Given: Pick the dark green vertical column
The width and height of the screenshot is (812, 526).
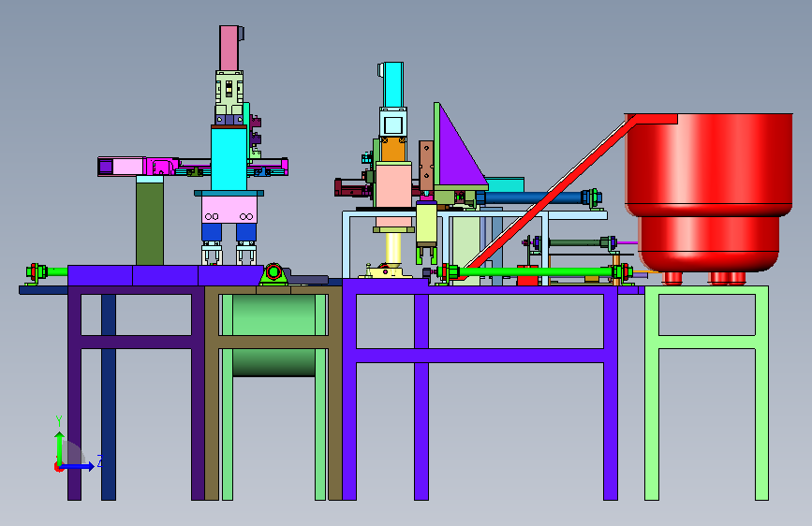Looking at the screenshot, I should pyautogui.click(x=150, y=224).
